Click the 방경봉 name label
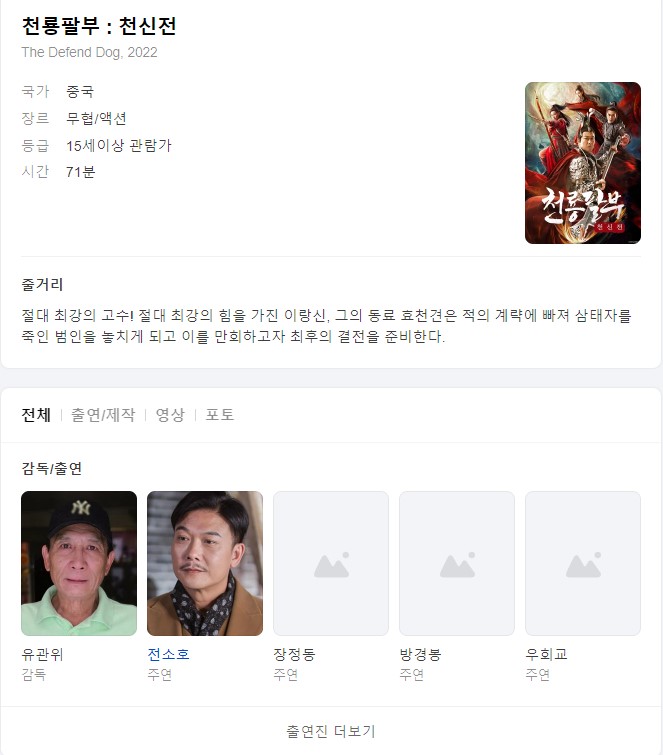The image size is (663, 755). pos(420,654)
